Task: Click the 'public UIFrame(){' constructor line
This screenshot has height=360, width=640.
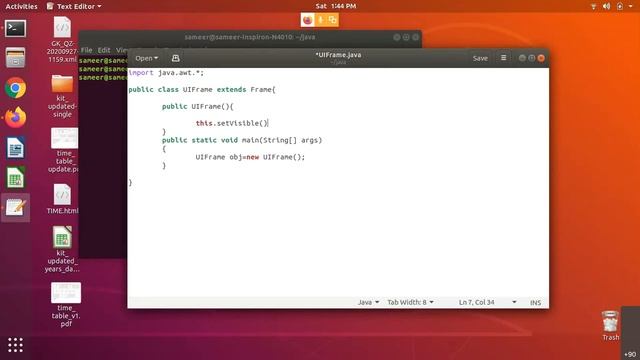Action: pyautogui.click(x=198, y=107)
